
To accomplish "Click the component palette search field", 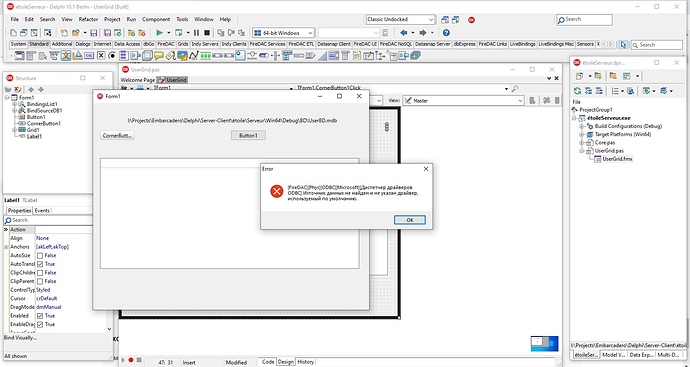I will point(657,44).
